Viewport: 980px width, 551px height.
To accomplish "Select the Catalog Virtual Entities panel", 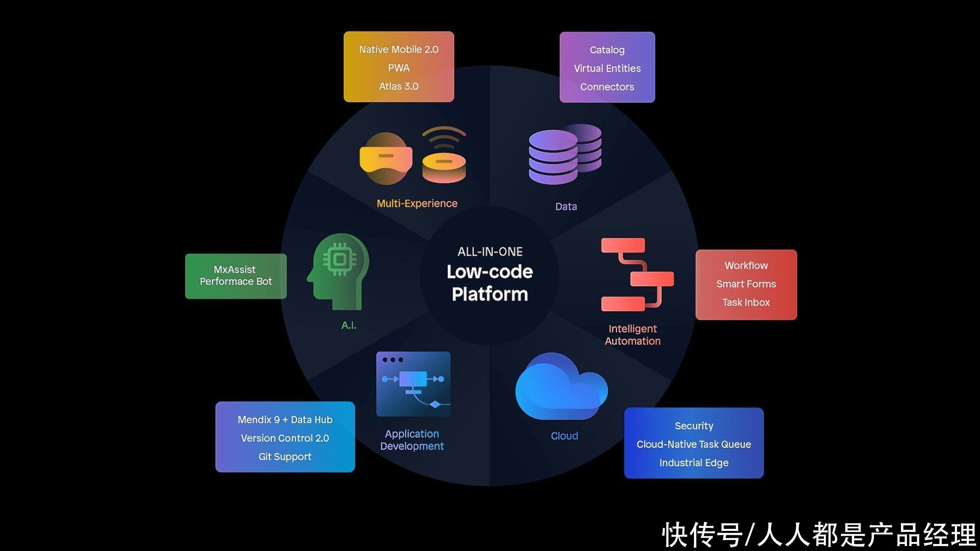I will pos(606,68).
